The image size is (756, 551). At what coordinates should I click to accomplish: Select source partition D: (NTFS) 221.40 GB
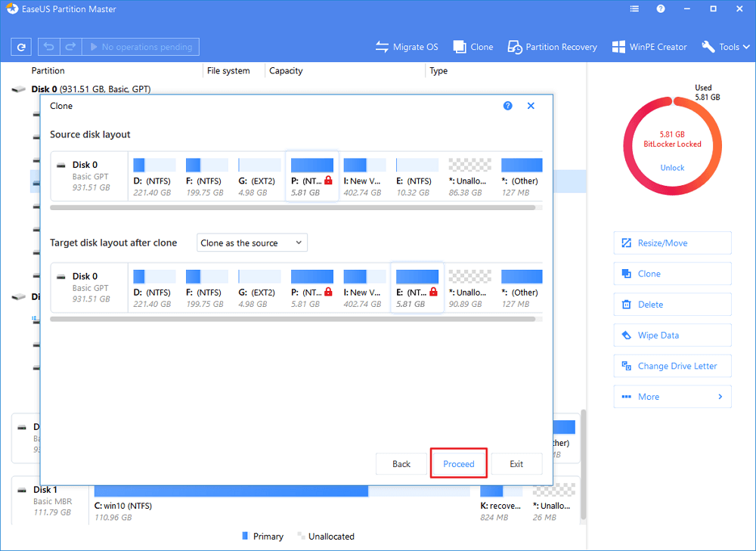[154, 177]
